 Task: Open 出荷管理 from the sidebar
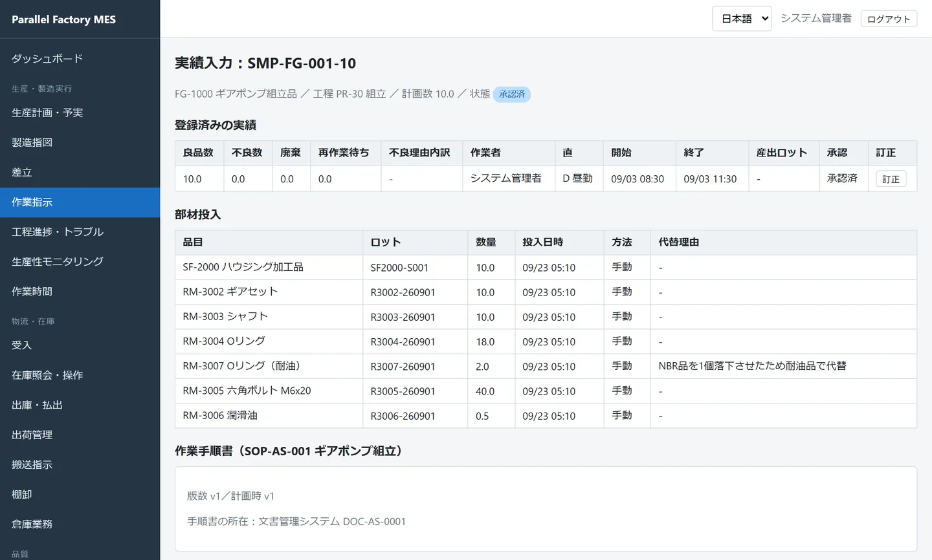80,435
